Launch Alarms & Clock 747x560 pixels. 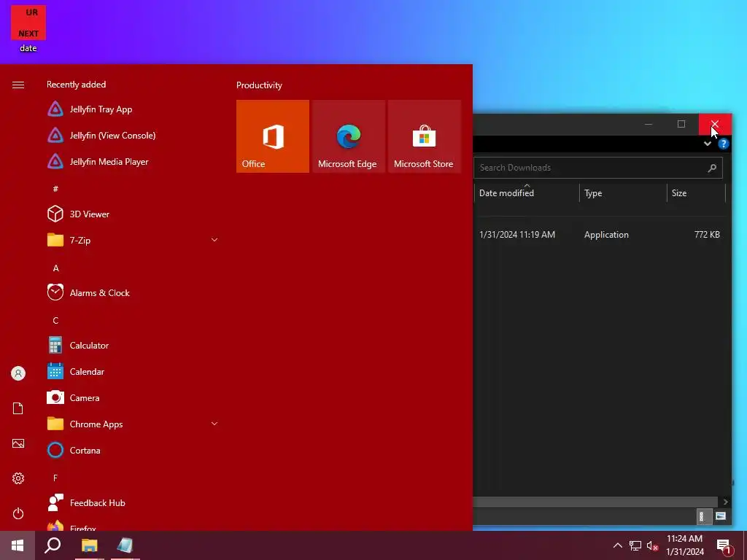132,293
